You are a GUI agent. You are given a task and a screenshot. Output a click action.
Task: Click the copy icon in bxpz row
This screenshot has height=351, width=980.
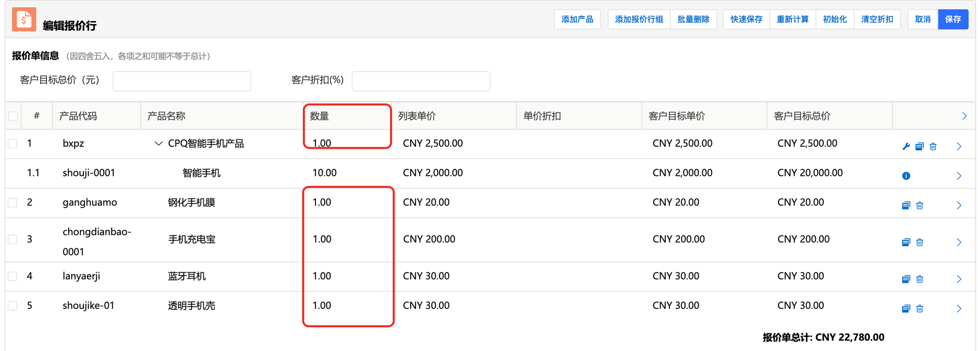tap(919, 146)
